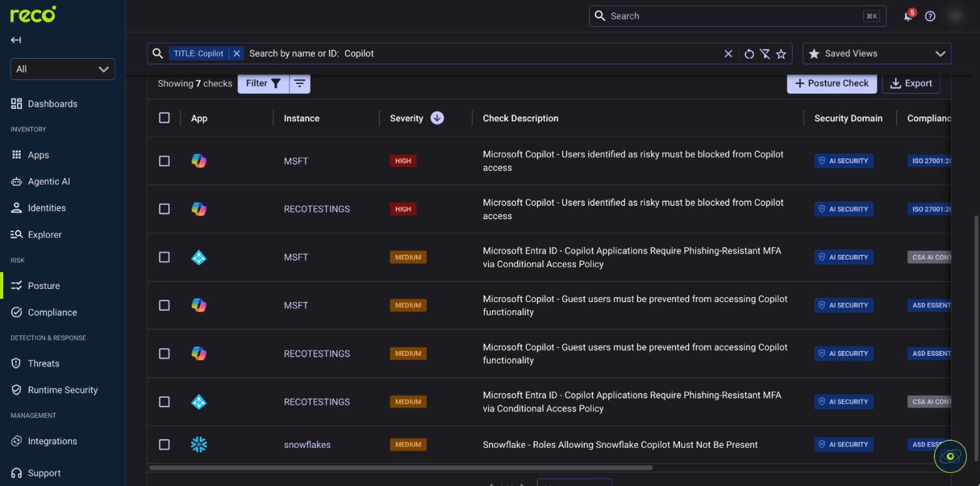
Task: Open the notifications bell
Action: click(x=908, y=16)
